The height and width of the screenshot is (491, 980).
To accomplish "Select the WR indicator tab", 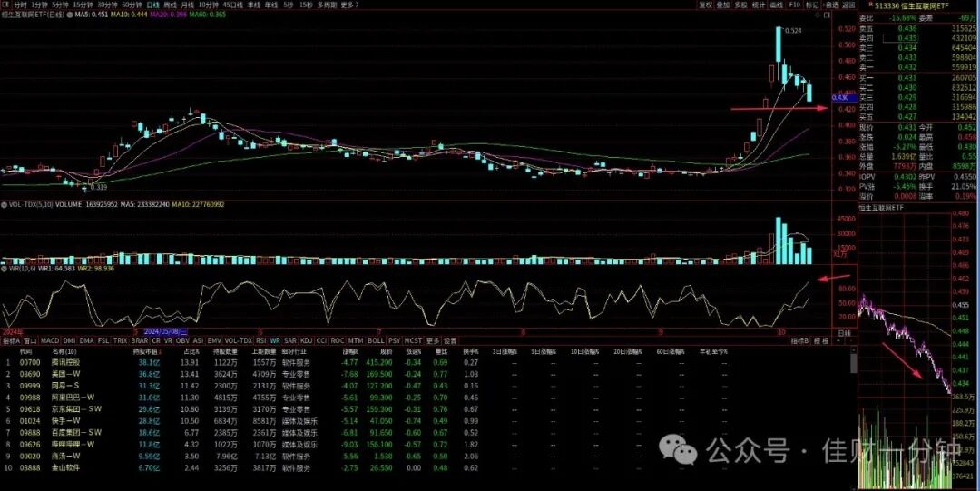I will click(275, 341).
